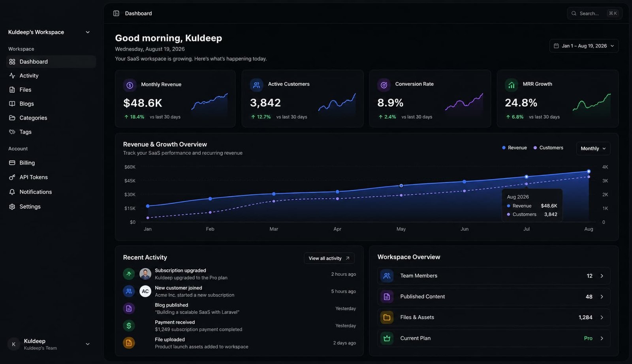This screenshot has width=632, height=364.
Task: Click the Files & Assets folder icon
Action: pos(387,317)
